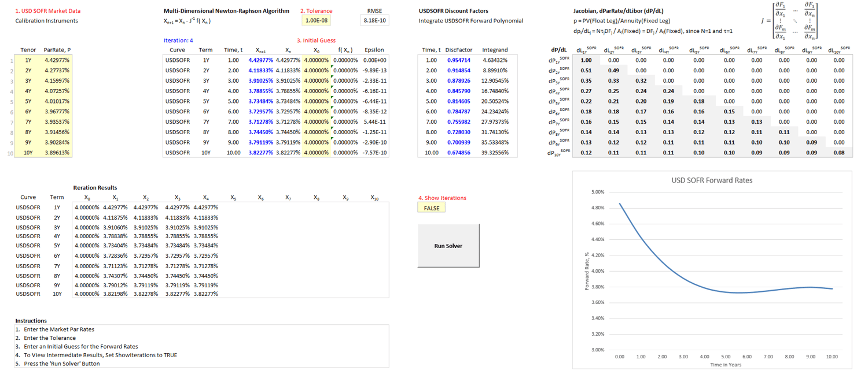Select the integrand value 4.63432%

[x=495, y=60]
